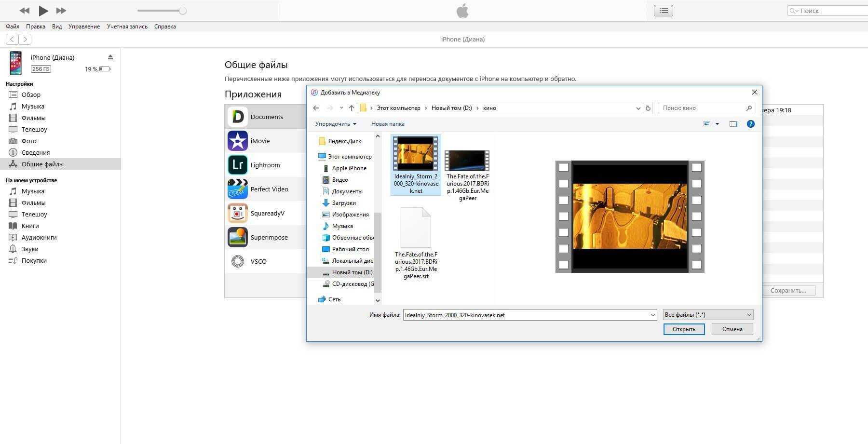Click the refresh icon beside the address path

(x=648, y=108)
